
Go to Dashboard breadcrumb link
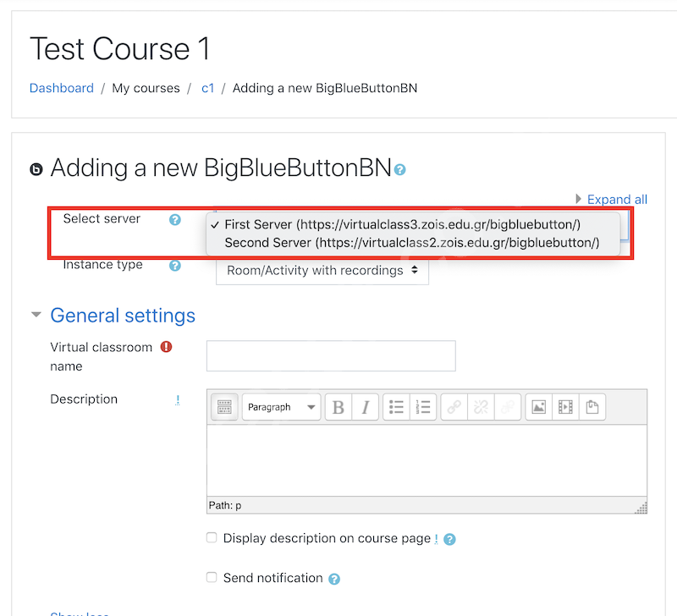pos(62,88)
